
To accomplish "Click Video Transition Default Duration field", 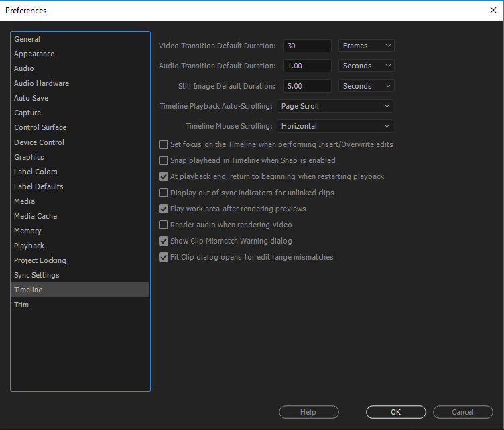I will tap(307, 46).
